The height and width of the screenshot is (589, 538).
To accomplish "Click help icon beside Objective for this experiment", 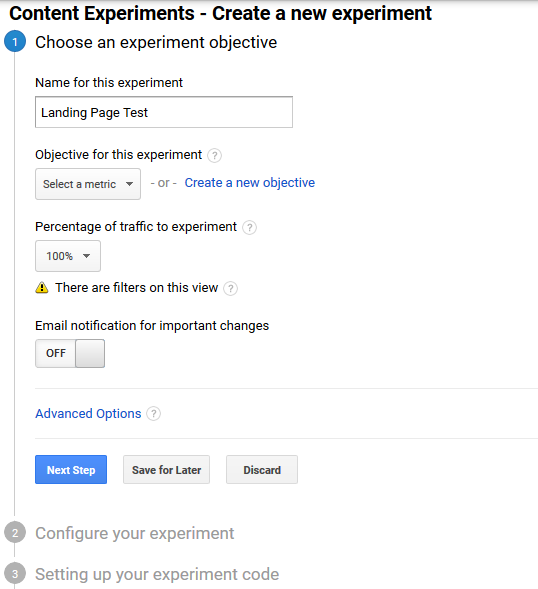I will click(215, 155).
